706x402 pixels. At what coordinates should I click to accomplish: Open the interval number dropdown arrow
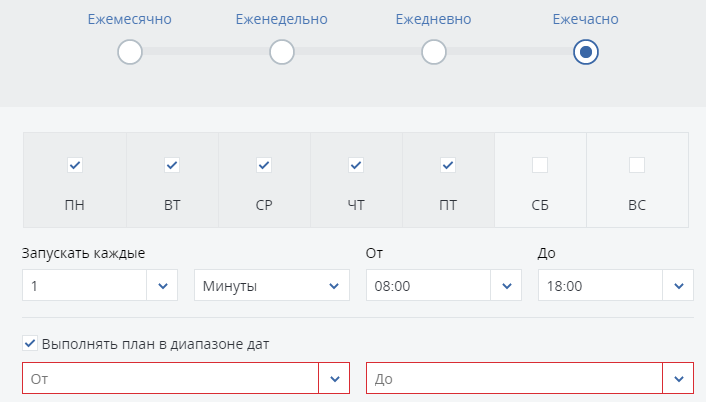coord(163,286)
